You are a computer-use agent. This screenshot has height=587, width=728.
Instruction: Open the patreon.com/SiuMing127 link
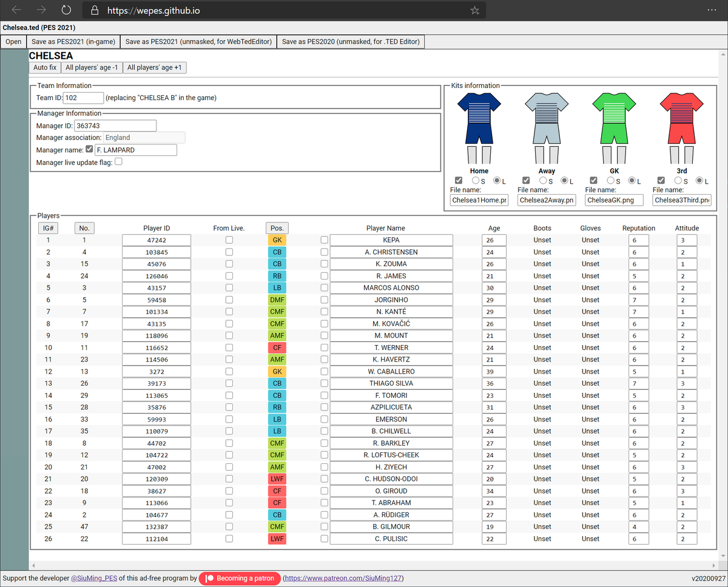343,579
